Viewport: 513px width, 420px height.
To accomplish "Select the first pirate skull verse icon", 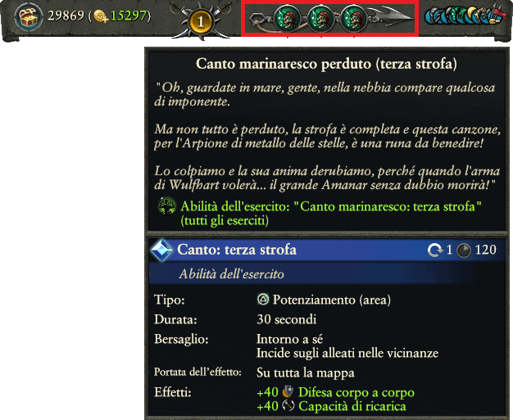I will coord(287,19).
